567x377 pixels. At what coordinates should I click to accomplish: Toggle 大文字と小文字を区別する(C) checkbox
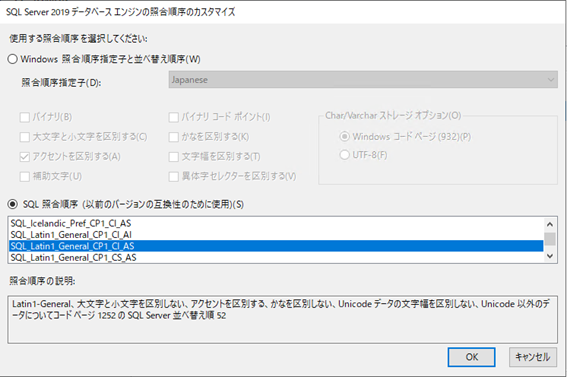(25, 137)
